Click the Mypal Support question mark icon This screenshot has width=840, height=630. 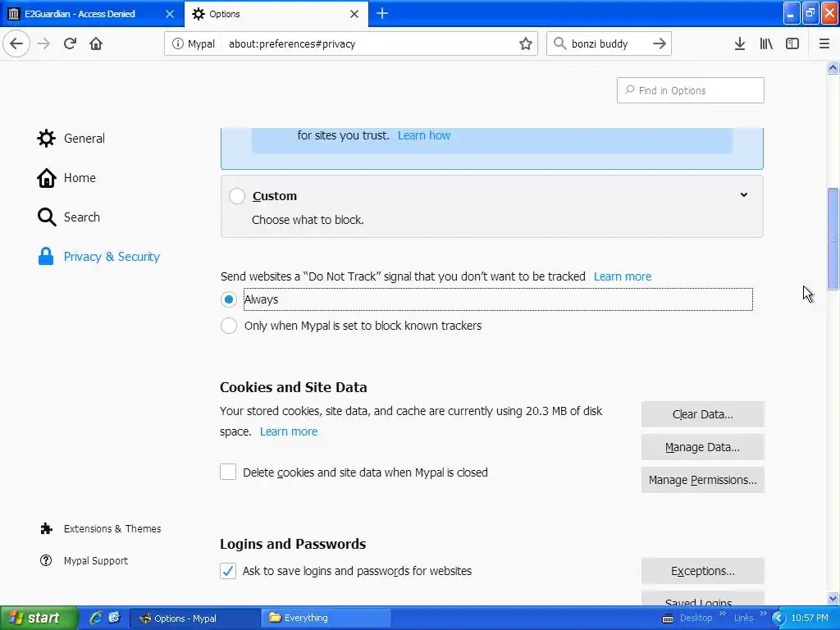(x=46, y=560)
